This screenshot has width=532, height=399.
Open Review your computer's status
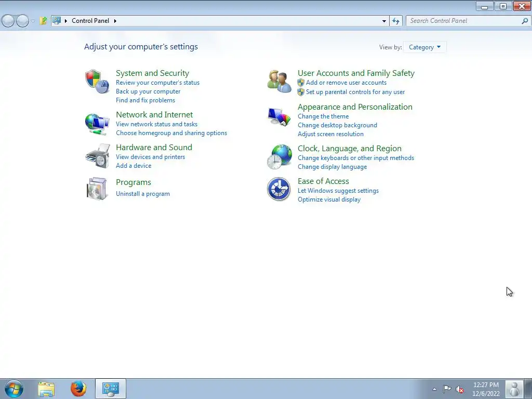tap(157, 83)
